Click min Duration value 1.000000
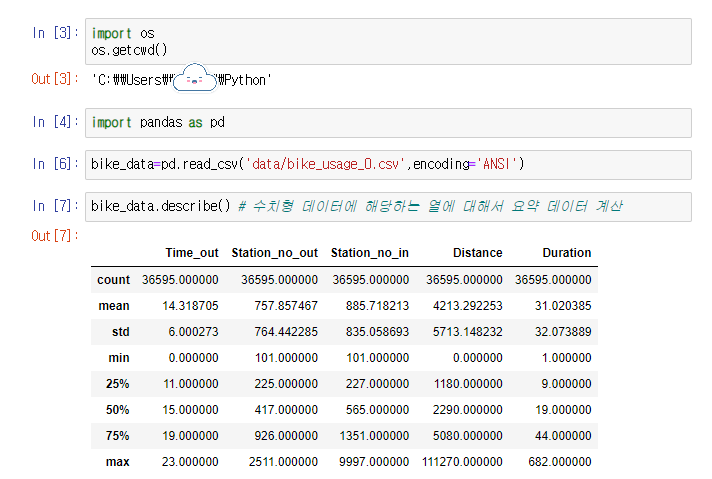This screenshot has height=479, width=712. [x=567, y=358]
